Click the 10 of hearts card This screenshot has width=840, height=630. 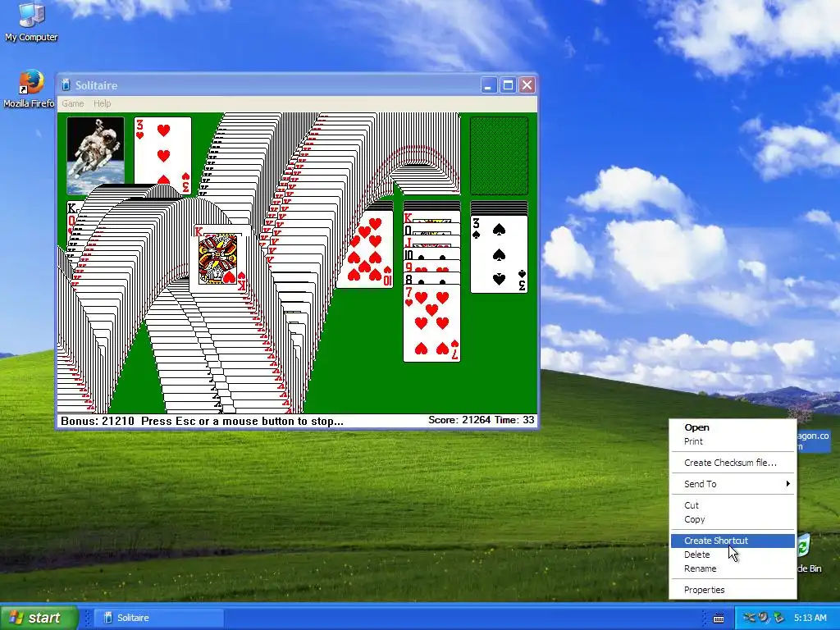(367, 249)
